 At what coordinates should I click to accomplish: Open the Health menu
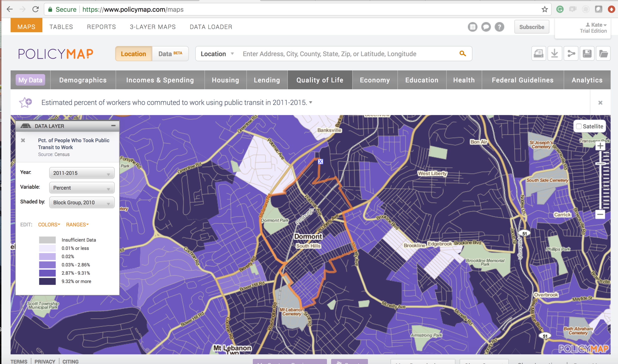464,80
